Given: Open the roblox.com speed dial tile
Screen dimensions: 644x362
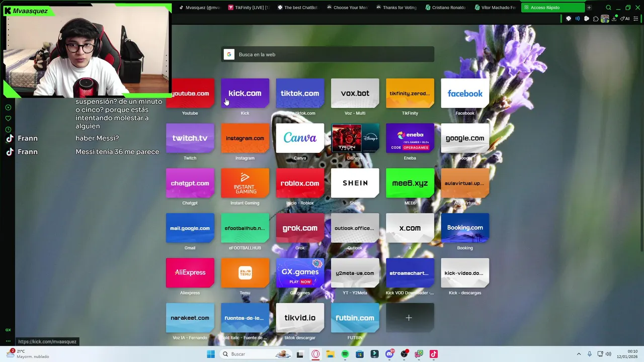Looking at the screenshot, I should pyautogui.click(x=300, y=183).
